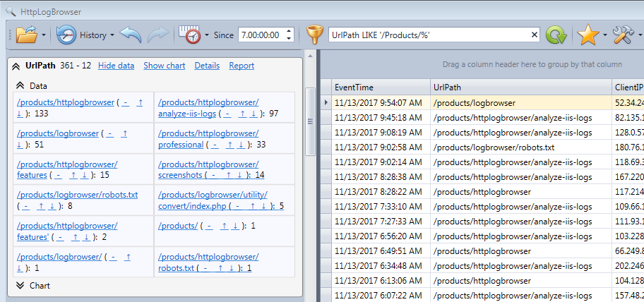The height and width of the screenshot is (302, 644).
Task: Click the time range ruler-clock icon
Action: pos(190,35)
